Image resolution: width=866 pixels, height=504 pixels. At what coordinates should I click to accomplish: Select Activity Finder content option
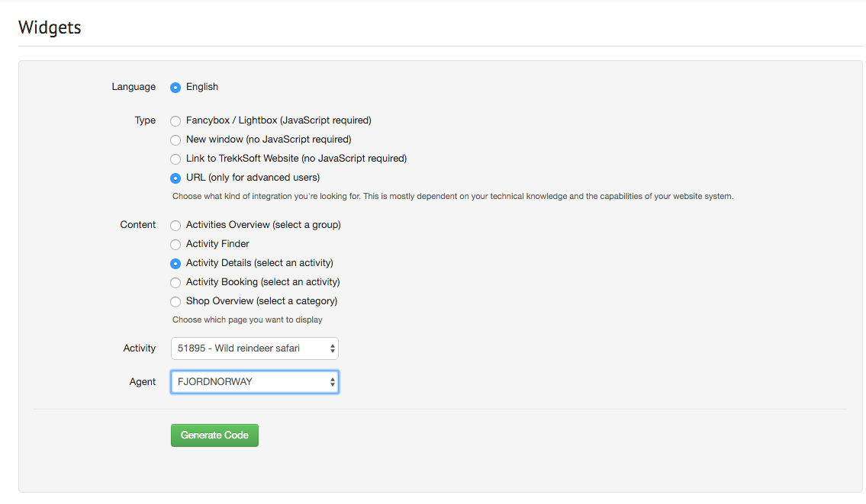tap(175, 244)
